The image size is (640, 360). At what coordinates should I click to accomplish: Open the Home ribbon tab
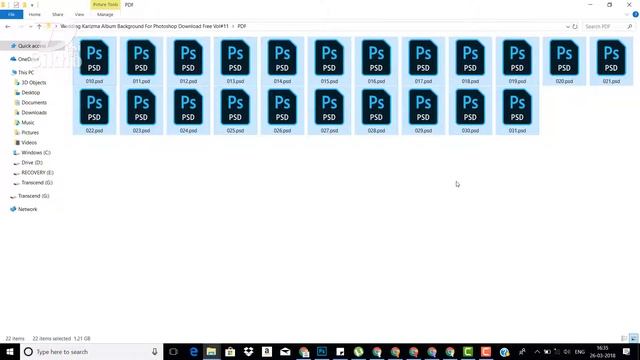[x=35, y=14]
